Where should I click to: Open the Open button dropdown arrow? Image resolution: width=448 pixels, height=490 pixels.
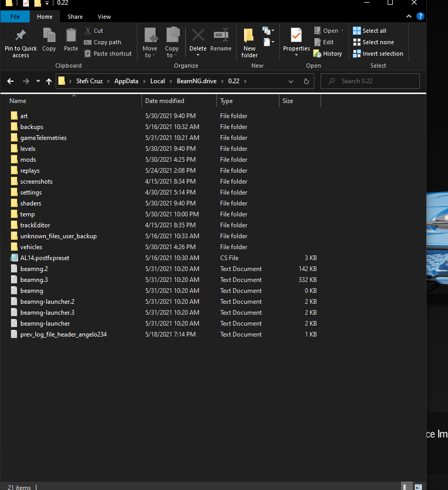342,31
